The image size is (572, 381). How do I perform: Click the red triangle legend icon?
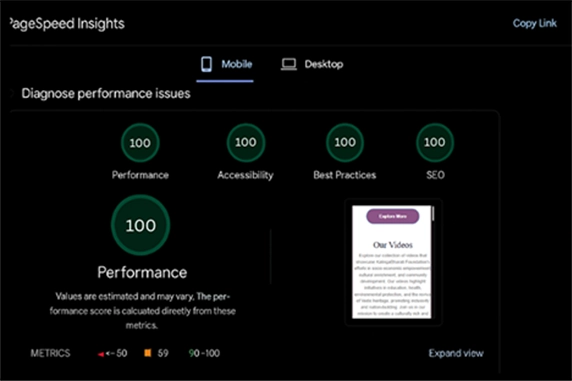click(101, 354)
